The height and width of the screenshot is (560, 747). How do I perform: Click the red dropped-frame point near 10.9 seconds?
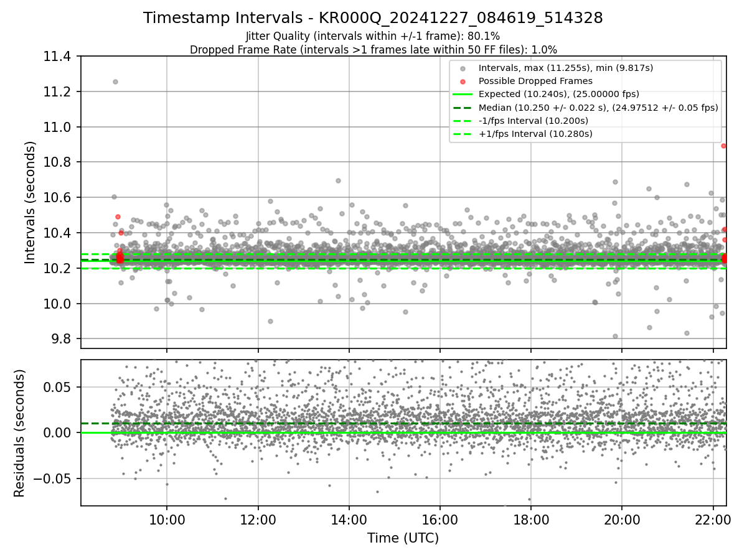pyautogui.click(x=723, y=146)
